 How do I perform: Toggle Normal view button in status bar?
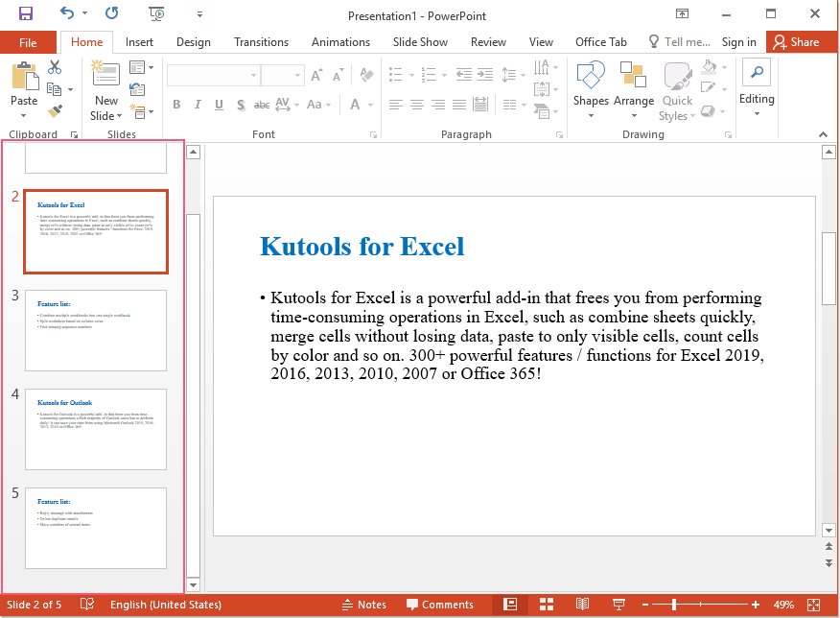click(x=510, y=605)
